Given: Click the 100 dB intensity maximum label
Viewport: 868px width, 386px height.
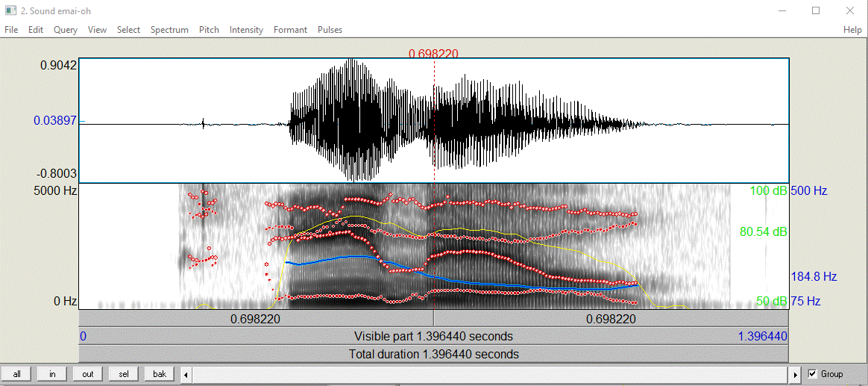Looking at the screenshot, I should (x=768, y=191).
